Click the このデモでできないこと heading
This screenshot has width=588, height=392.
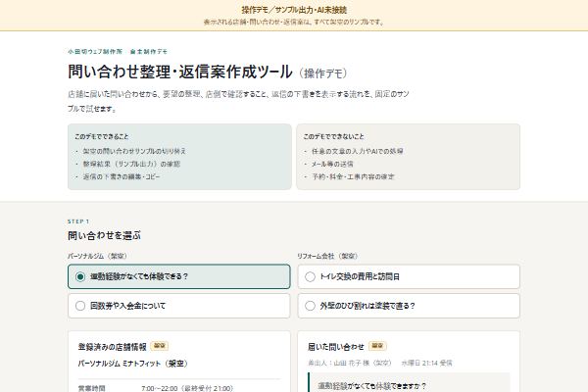(334, 136)
